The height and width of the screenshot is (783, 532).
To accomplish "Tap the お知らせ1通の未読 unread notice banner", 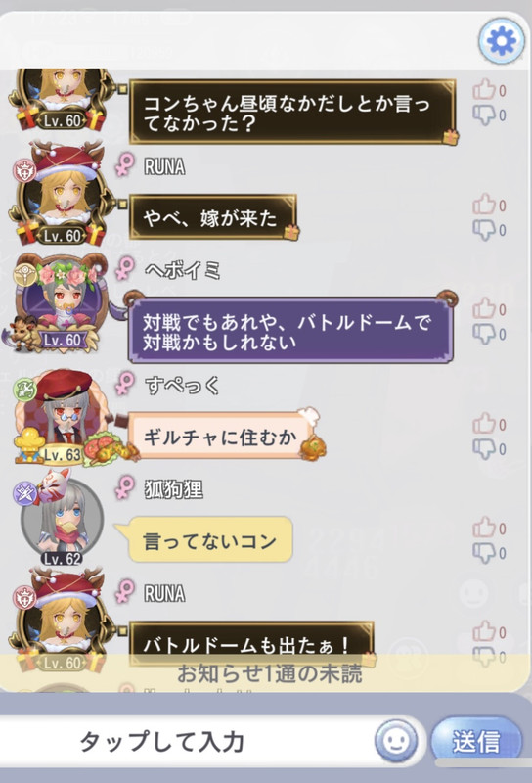I will (x=265, y=673).
